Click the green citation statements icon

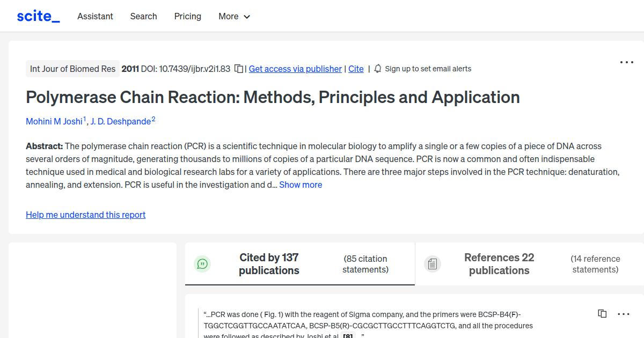coord(202,263)
